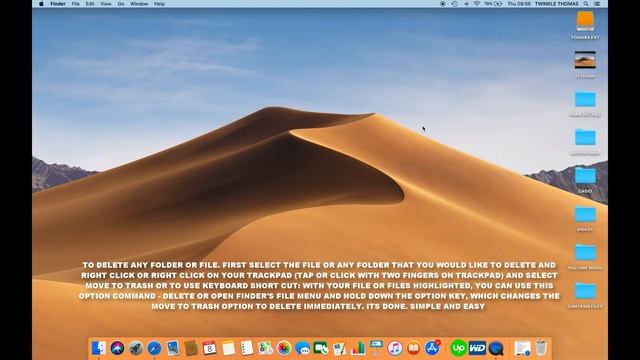
Task: Open the brown Contacts book in dock
Action: pos(191,348)
